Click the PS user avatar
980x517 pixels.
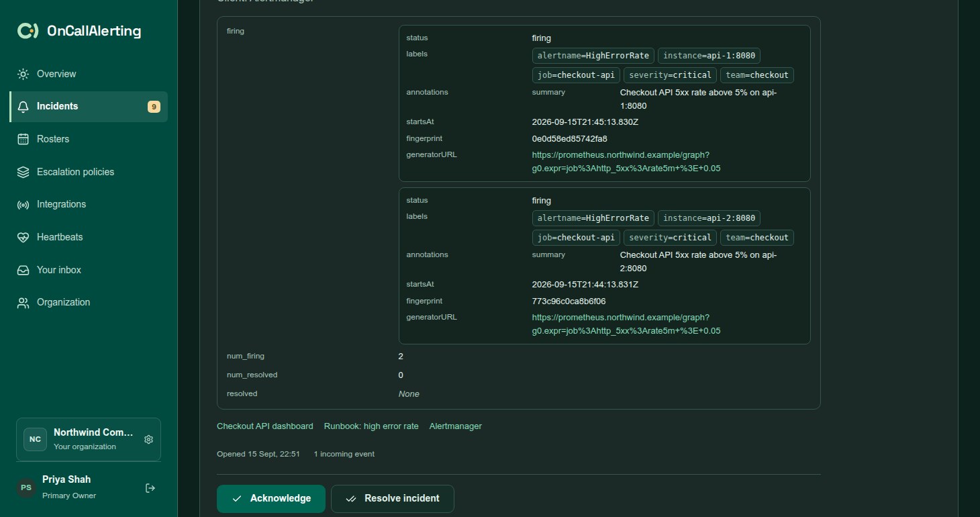[26, 487]
